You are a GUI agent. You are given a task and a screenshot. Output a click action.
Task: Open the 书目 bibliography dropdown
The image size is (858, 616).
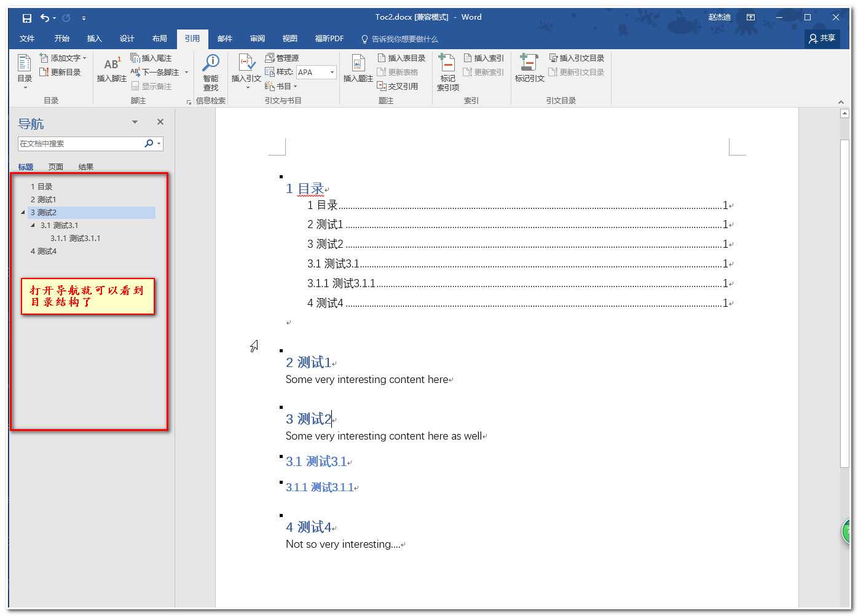pos(281,86)
